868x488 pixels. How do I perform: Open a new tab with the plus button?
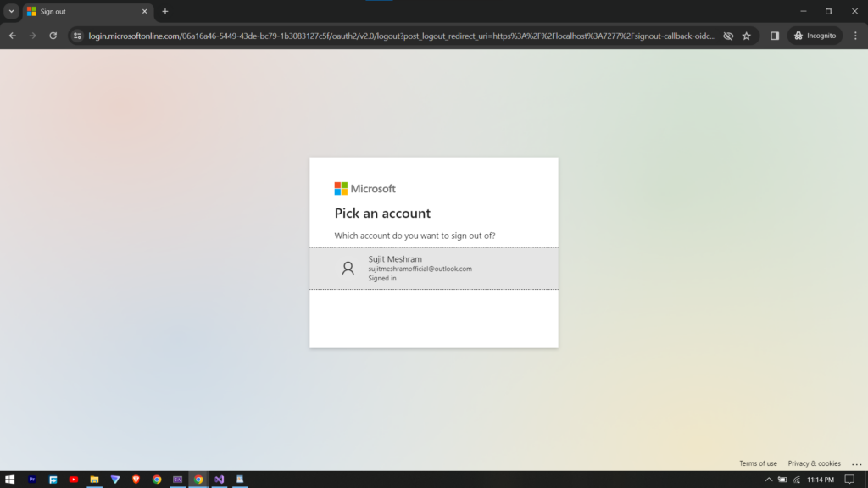click(x=165, y=11)
